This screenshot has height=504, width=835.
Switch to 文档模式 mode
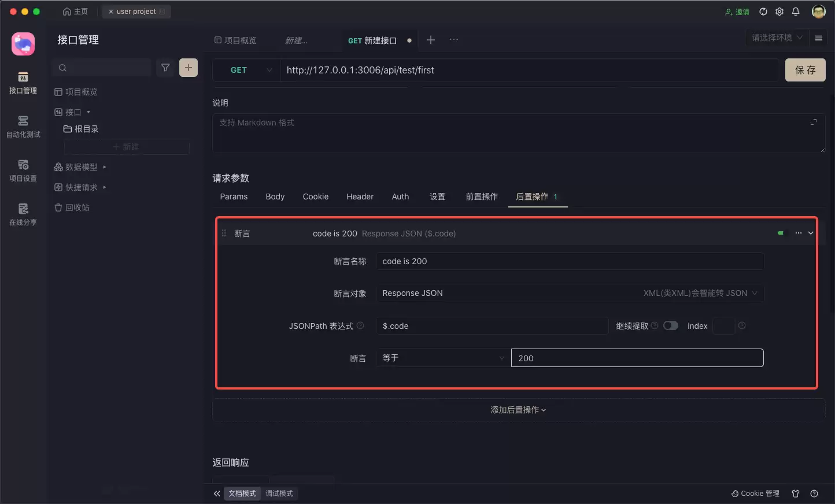click(x=242, y=494)
